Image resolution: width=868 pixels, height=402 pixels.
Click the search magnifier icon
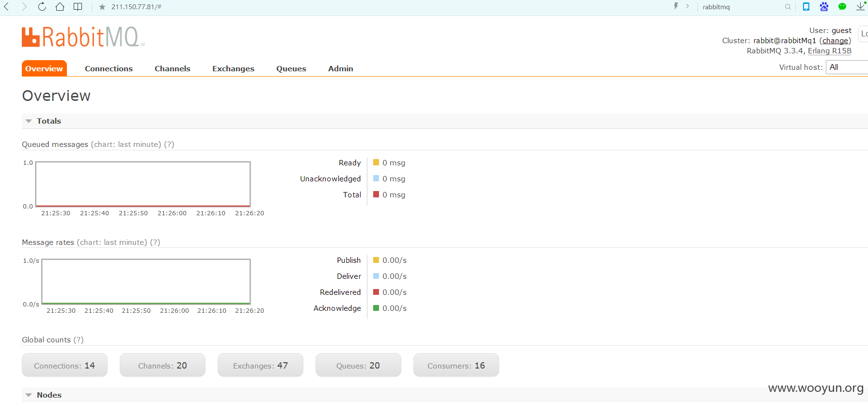pos(788,7)
